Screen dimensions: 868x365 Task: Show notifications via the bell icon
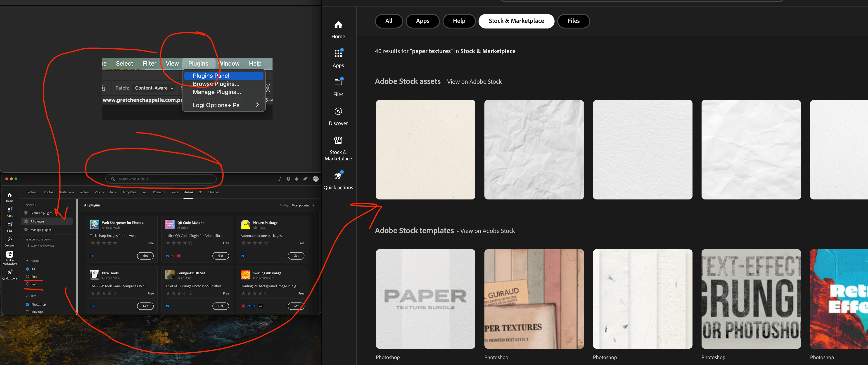tap(296, 179)
